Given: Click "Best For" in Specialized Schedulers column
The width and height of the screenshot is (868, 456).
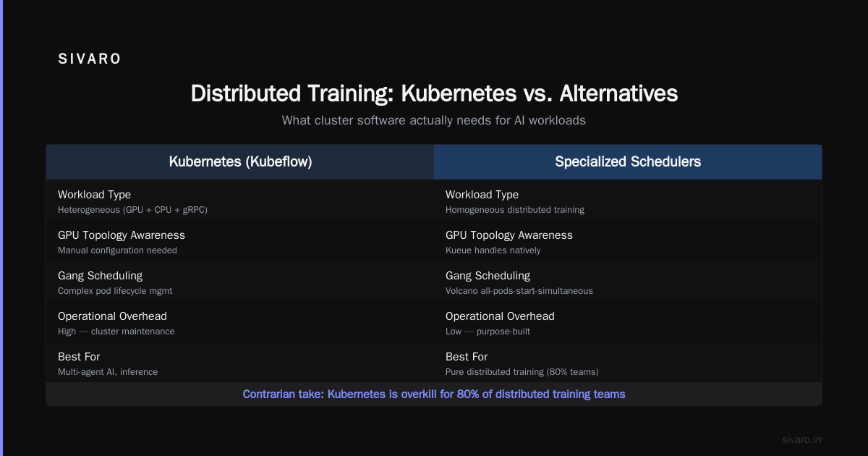Looking at the screenshot, I should pos(467,357).
